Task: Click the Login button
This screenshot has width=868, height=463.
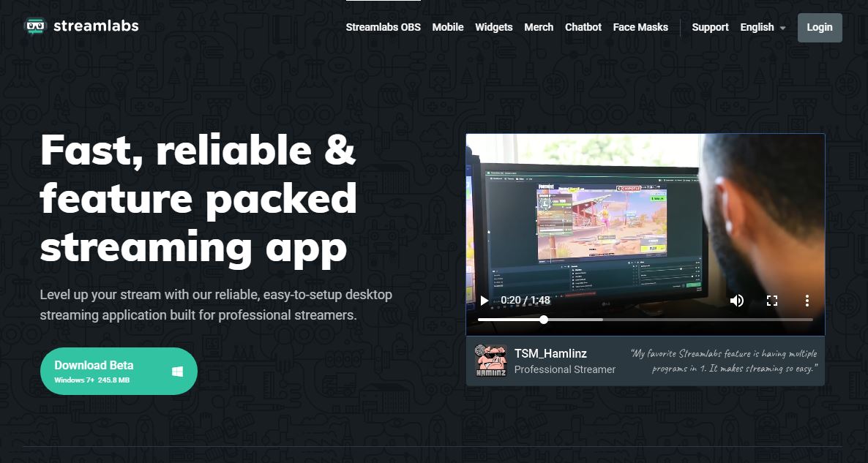Action: tap(820, 28)
